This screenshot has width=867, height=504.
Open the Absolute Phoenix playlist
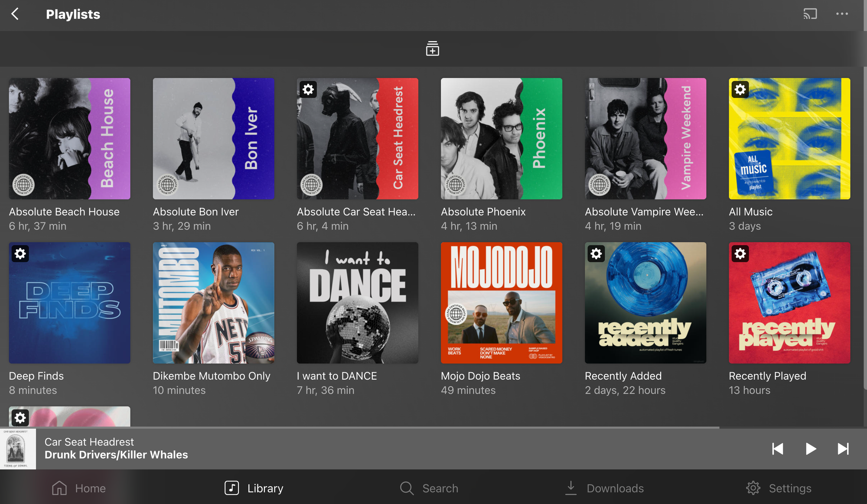click(x=501, y=139)
